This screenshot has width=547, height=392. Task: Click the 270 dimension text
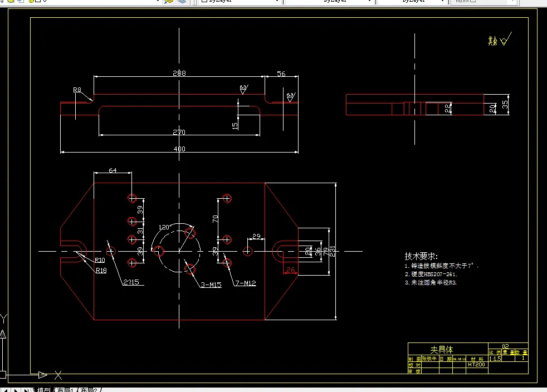[179, 132]
